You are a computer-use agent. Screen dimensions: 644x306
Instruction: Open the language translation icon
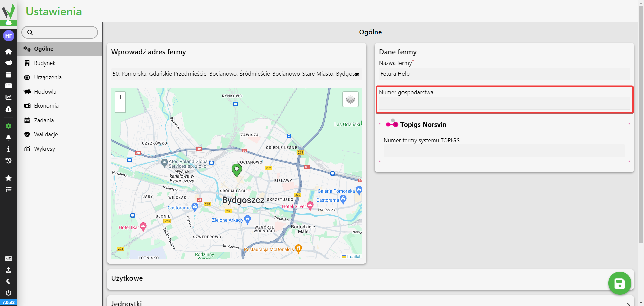[8, 258]
